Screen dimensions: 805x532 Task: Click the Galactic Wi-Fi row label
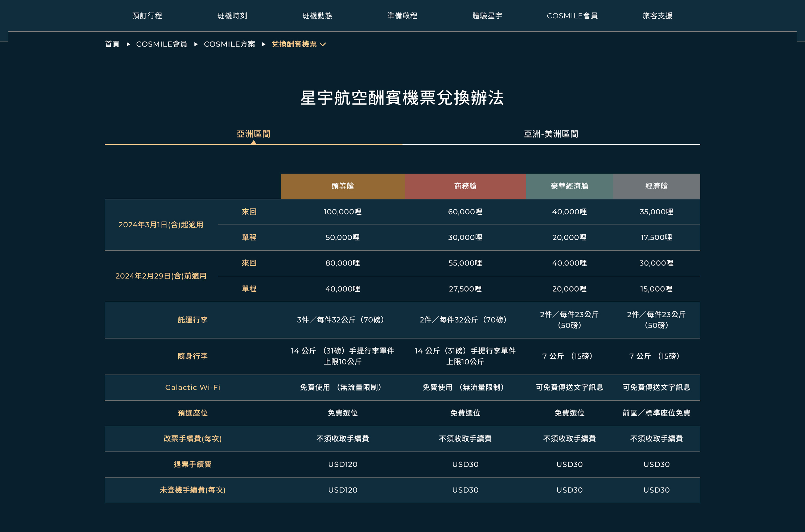coord(192,388)
